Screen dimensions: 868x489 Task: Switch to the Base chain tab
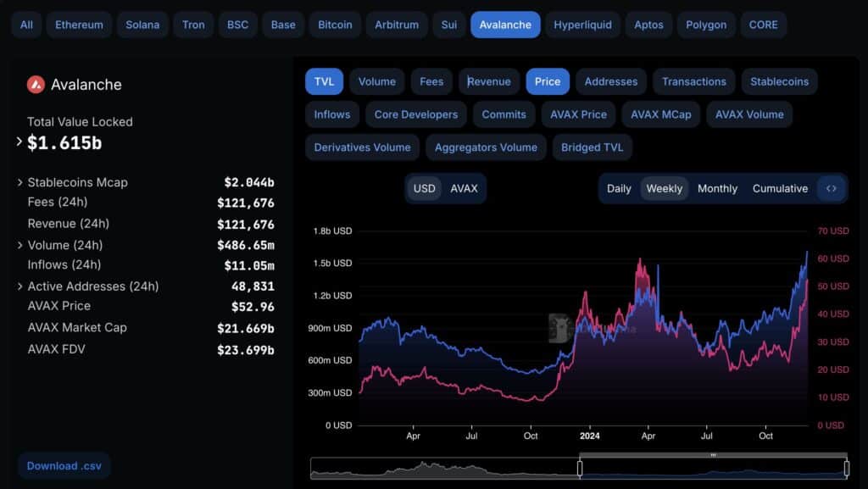tap(283, 25)
